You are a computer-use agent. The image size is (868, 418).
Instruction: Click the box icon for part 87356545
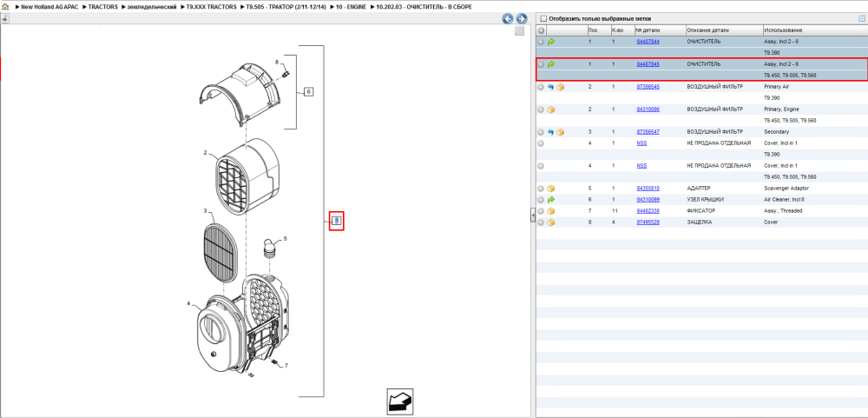[560, 87]
